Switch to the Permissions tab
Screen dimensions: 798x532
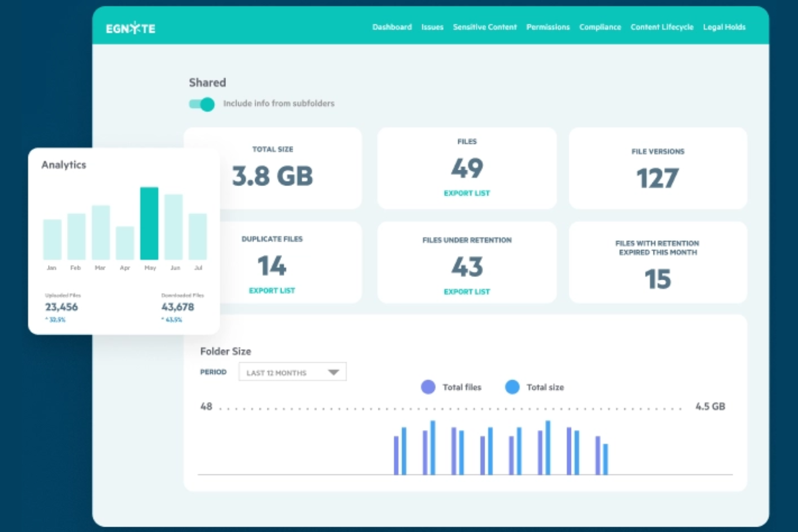point(548,27)
